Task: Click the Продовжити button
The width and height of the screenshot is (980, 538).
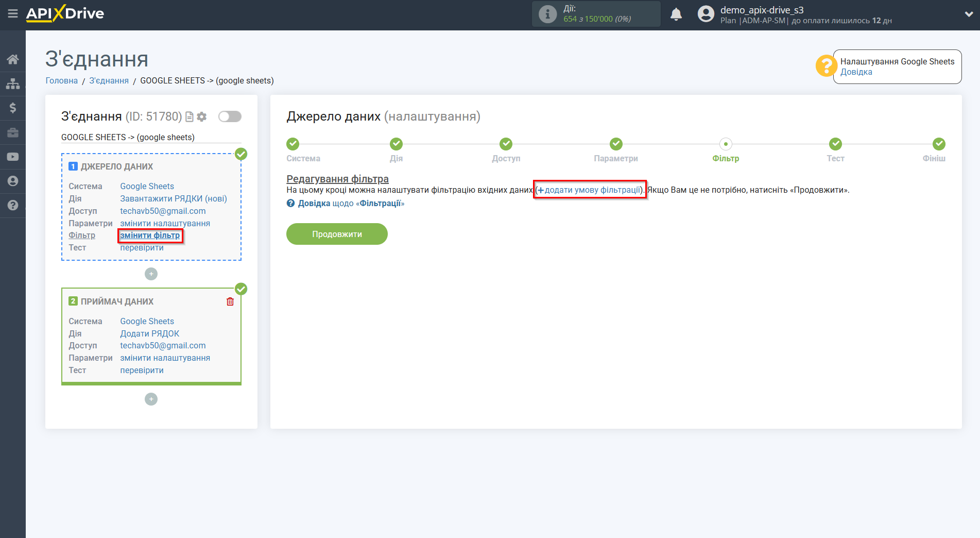Action: pos(337,234)
